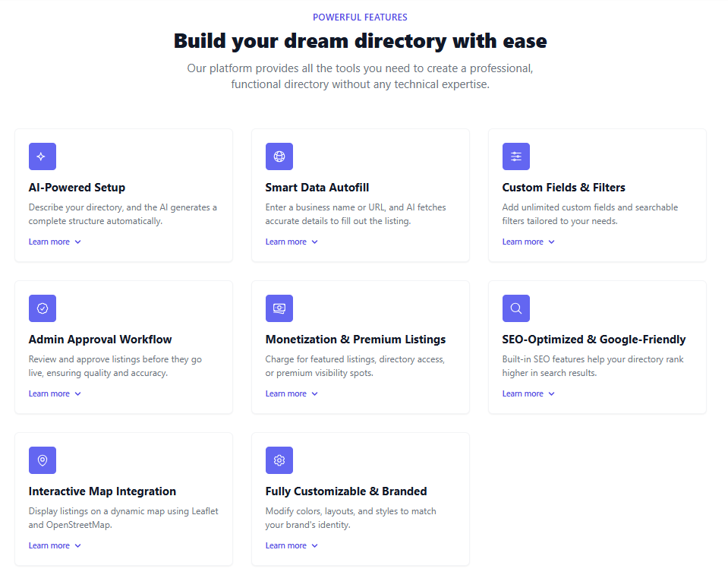Image resolution: width=728 pixels, height=575 pixels.
Task: Expand Learn more under Monetization & Premium Listings
Action: pyautogui.click(x=292, y=393)
